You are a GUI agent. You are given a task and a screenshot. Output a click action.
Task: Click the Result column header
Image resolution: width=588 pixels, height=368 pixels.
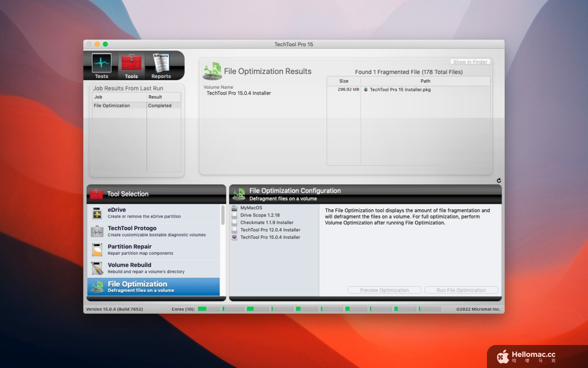pyautogui.click(x=164, y=97)
